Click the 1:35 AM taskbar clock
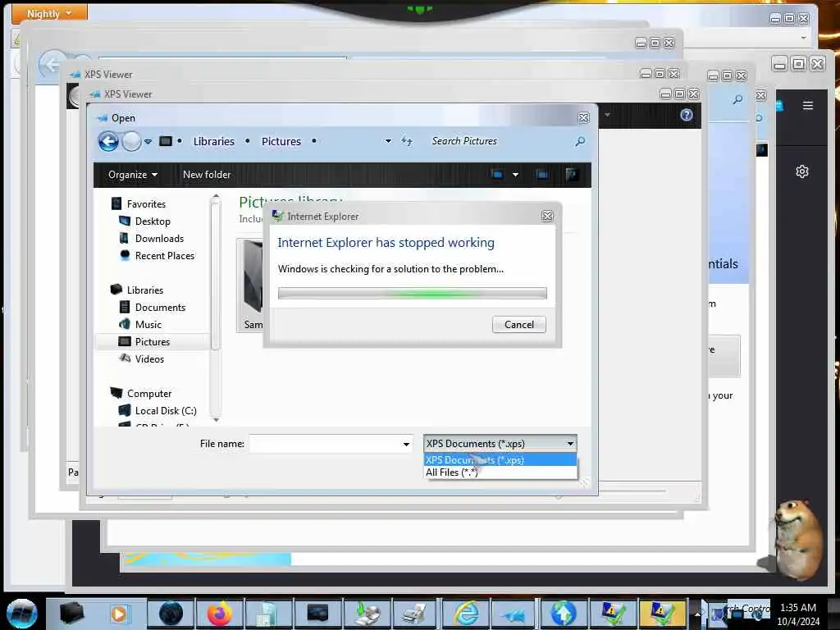This screenshot has width=840, height=630. click(797, 608)
